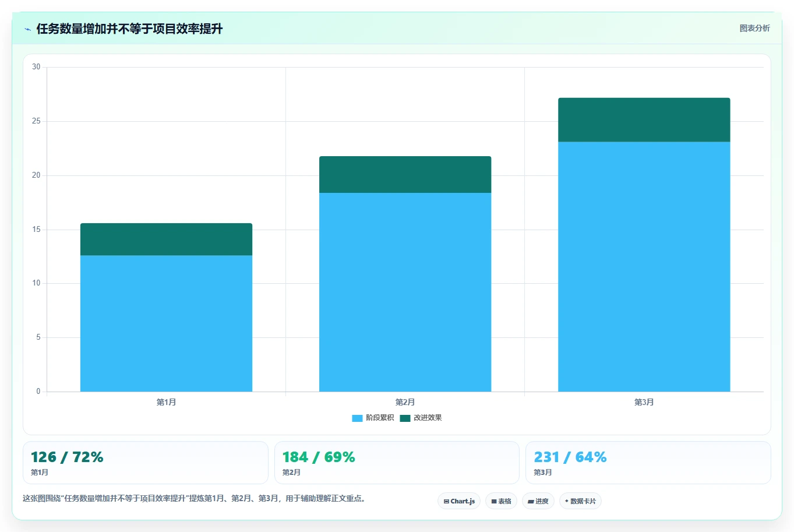
Task: Click the description sentence below the cards
Action: [195, 499]
